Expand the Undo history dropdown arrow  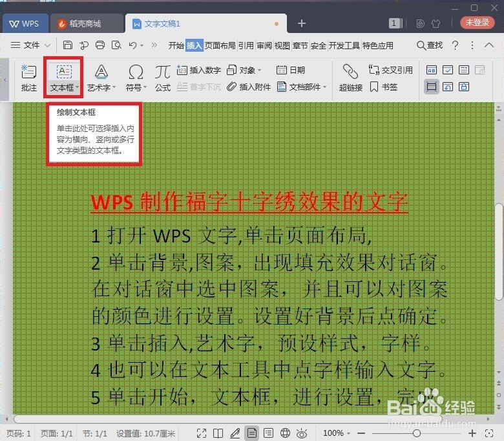142,45
